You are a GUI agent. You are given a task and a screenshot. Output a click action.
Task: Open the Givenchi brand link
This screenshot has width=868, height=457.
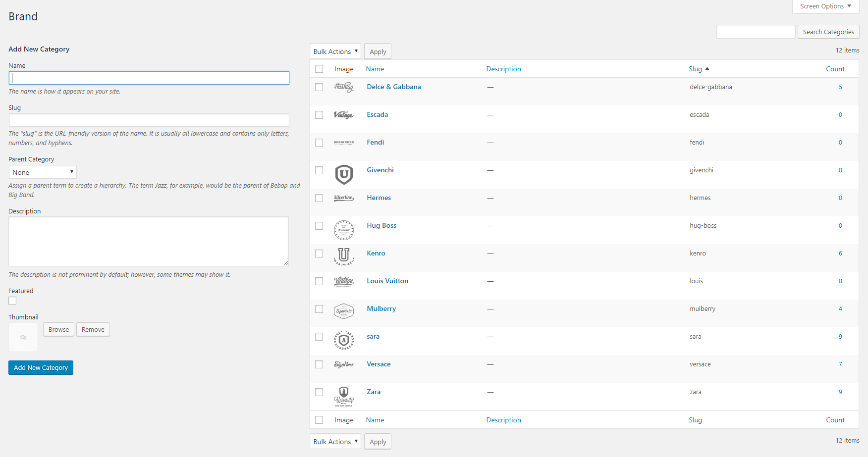(380, 170)
